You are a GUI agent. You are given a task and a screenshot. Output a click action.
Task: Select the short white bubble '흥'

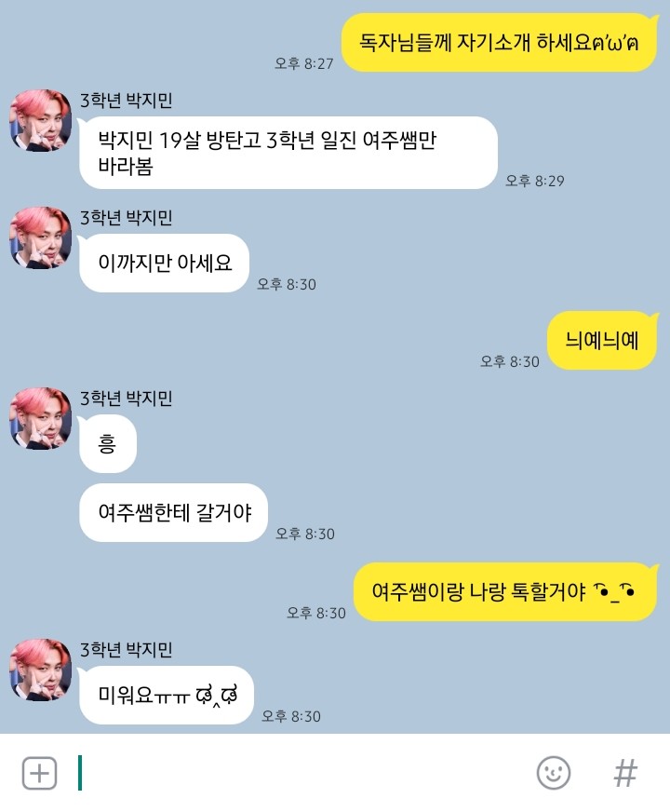click(x=108, y=444)
